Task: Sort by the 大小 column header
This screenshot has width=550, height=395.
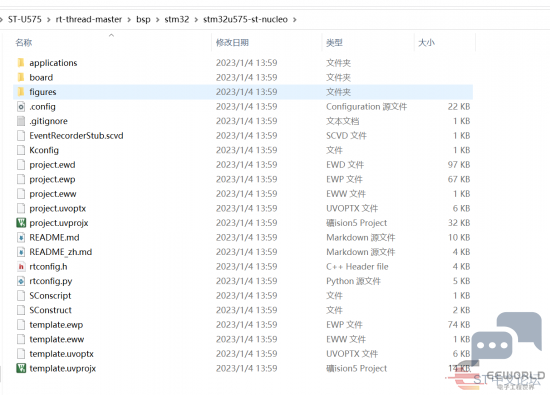Action: pos(426,43)
